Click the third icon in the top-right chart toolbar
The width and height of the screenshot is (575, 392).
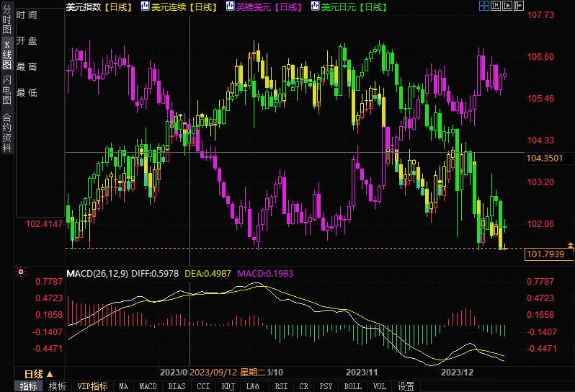(506, 6)
